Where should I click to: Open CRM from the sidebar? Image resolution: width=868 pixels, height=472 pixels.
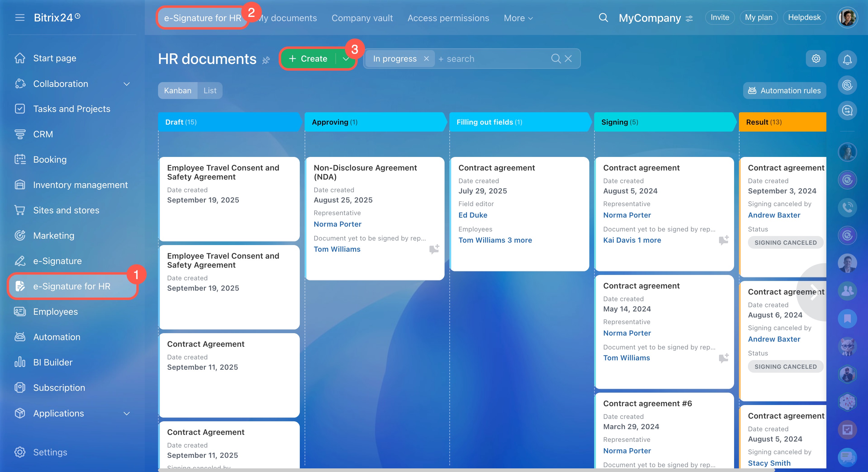[x=43, y=134]
